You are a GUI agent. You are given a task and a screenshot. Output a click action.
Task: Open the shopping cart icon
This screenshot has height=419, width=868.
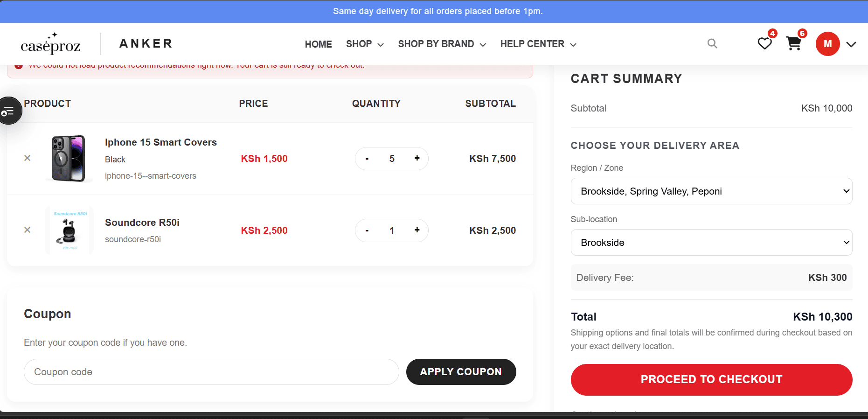click(793, 43)
